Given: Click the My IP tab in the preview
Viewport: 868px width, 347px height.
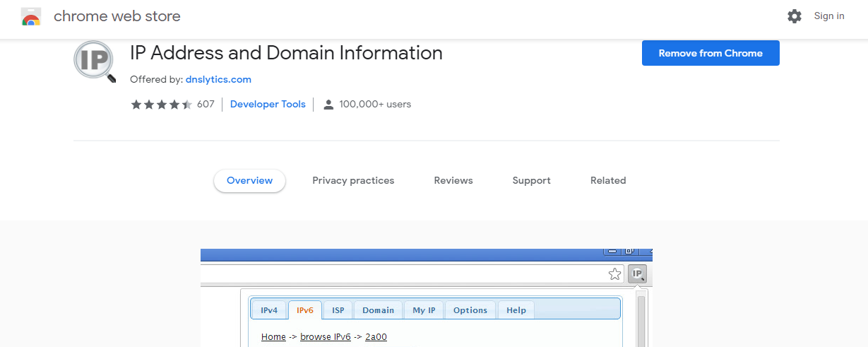Looking at the screenshot, I should (x=424, y=310).
